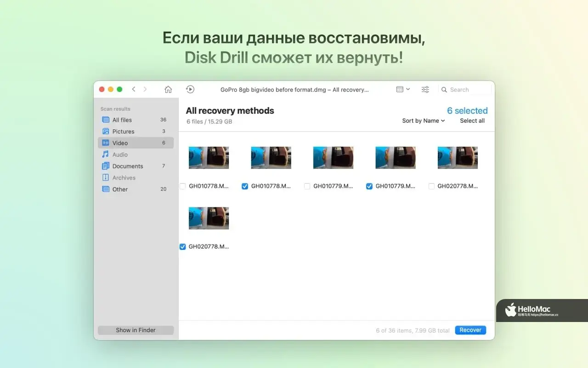Click the resume scan play-circle icon
The image size is (588, 368).
190,89
